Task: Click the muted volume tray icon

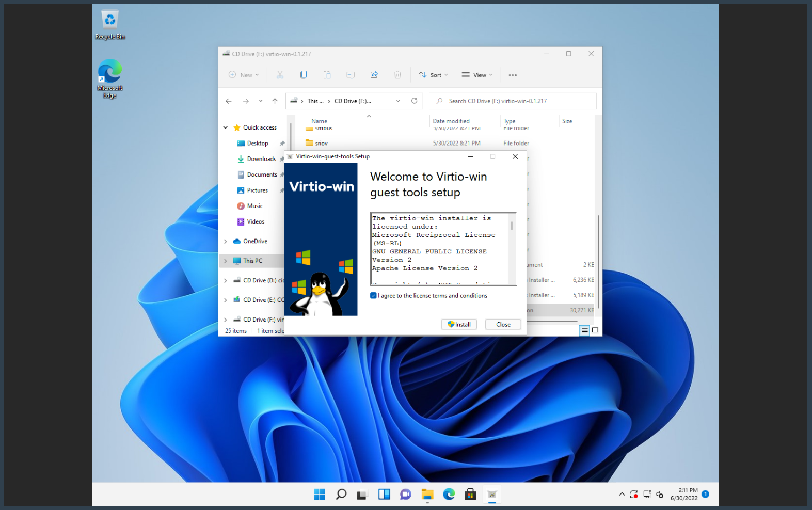Action: [x=660, y=495]
